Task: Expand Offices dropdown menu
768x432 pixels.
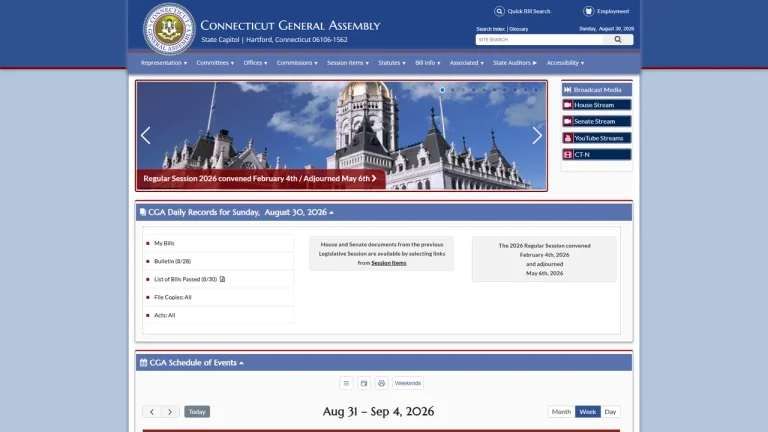Action: [255, 63]
